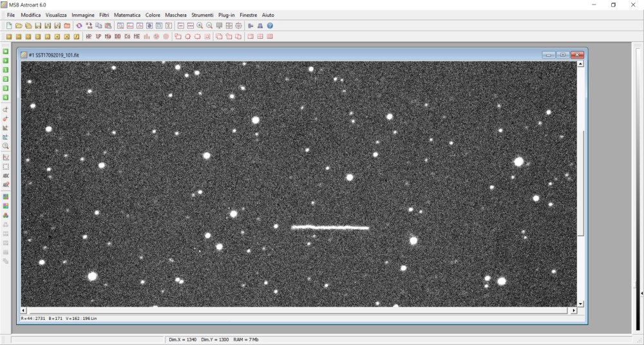Screen dimensions: 644x345
Task: Click the RAM = 7 Mb status text
Action: click(245, 340)
